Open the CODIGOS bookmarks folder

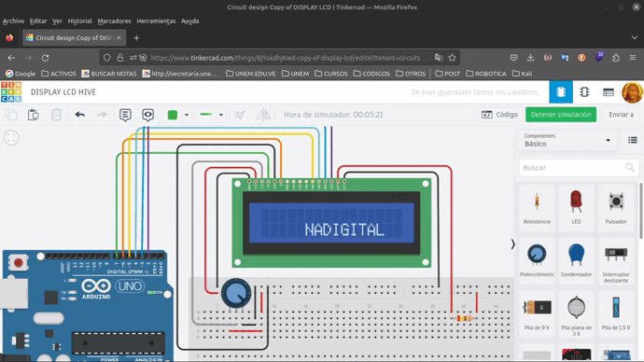tap(371, 74)
